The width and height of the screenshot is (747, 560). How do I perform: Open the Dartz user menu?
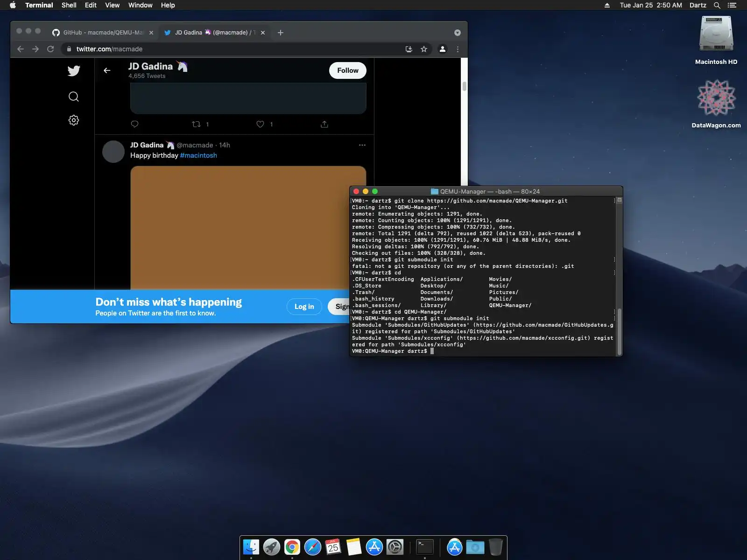(x=698, y=5)
